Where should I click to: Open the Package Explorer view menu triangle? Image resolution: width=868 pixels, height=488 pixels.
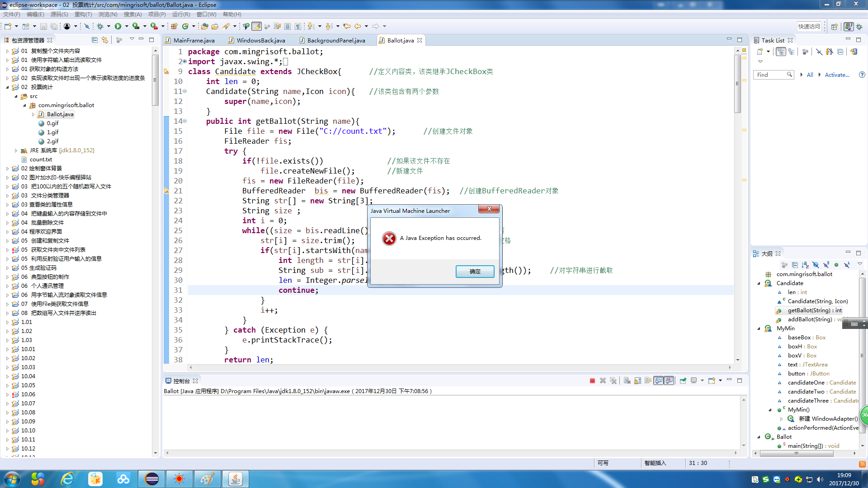132,39
